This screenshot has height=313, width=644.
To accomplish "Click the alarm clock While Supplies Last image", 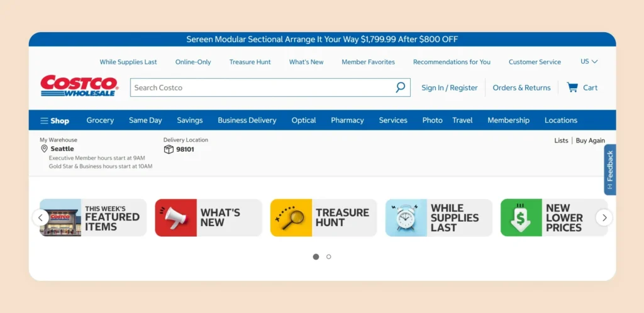I will click(406, 217).
